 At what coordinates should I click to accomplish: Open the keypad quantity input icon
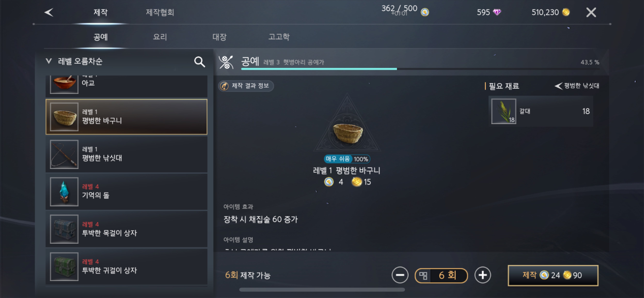pos(423,275)
